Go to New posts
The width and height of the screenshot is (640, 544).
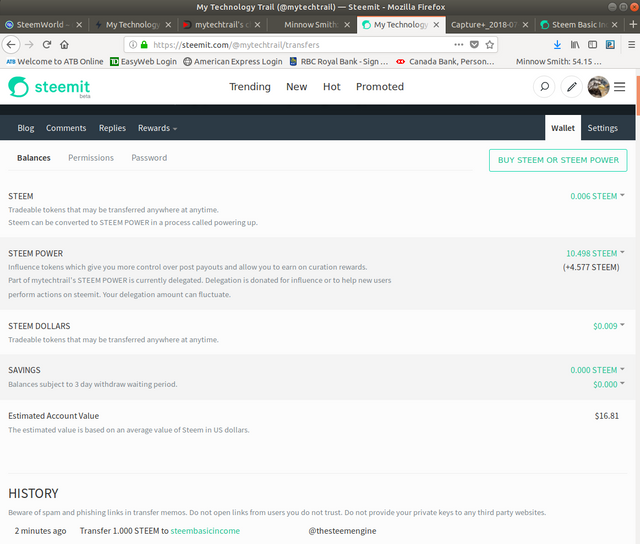pyautogui.click(x=296, y=87)
